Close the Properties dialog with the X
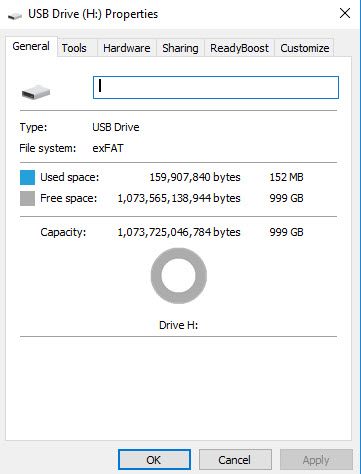 (x=345, y=13)
